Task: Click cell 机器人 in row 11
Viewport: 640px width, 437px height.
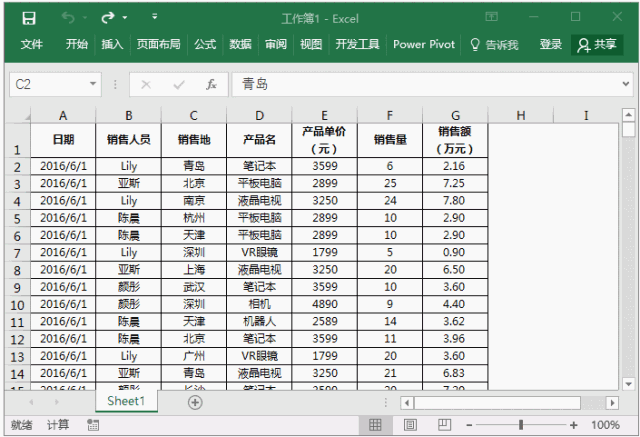Action: pos(259,321)
